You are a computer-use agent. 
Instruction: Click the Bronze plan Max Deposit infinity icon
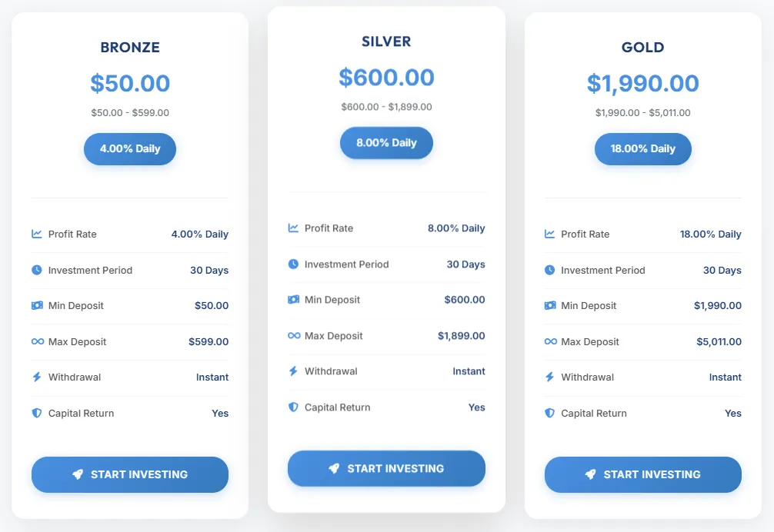point(37,341)
